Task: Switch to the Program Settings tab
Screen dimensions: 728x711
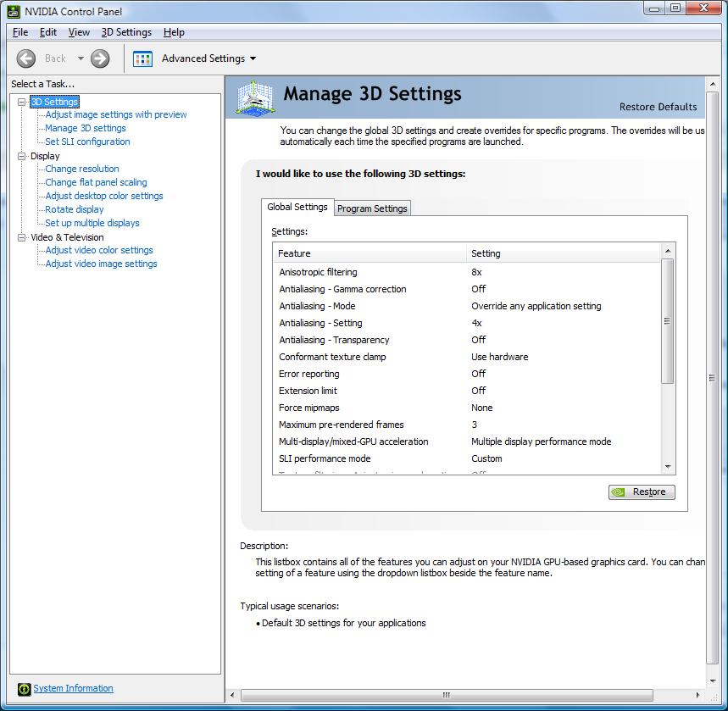Action: (372, 208)
